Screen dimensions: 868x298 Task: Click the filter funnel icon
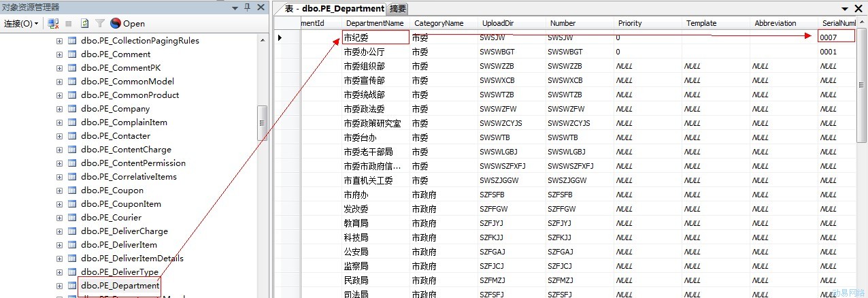[100, 24]
